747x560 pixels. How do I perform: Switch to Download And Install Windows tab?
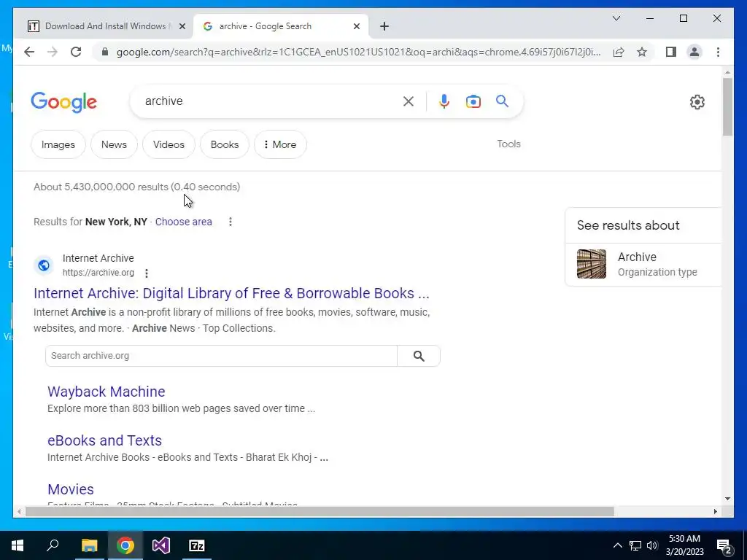(104, 26)
